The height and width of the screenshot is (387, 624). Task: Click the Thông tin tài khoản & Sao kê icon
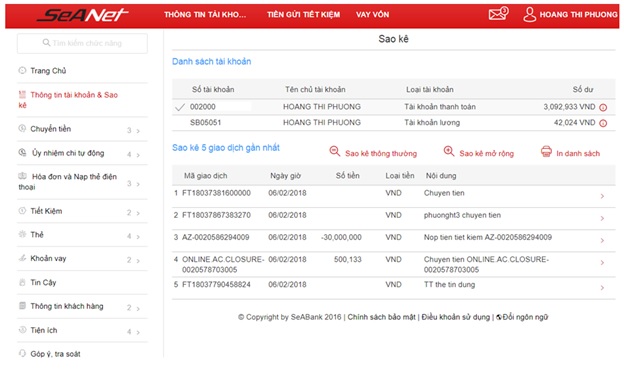pyautogui.click(x=22, y=94)
